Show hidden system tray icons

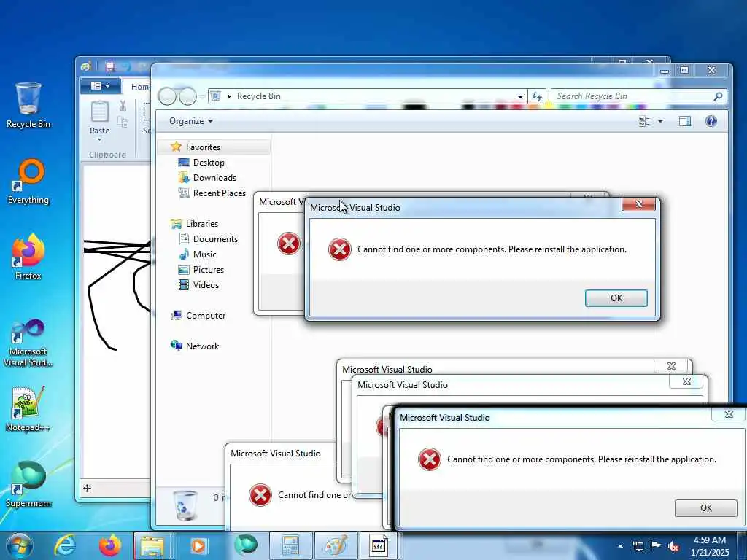620,546
